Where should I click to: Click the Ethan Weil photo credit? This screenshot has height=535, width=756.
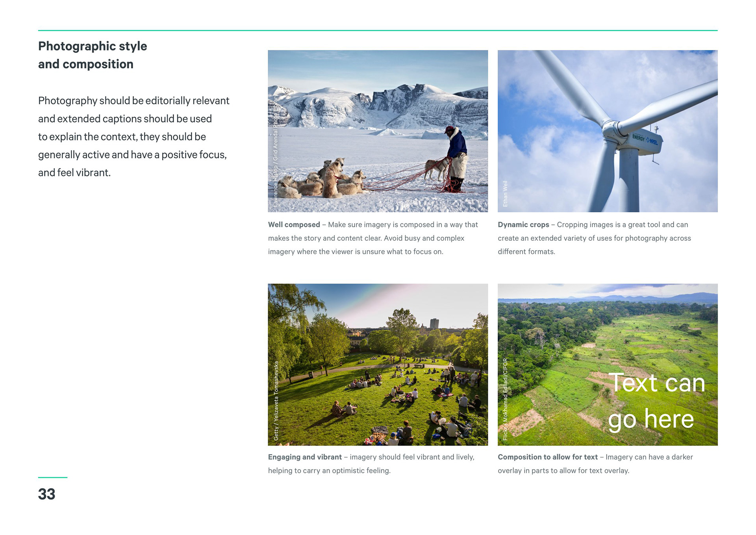[x=505, y=194]
